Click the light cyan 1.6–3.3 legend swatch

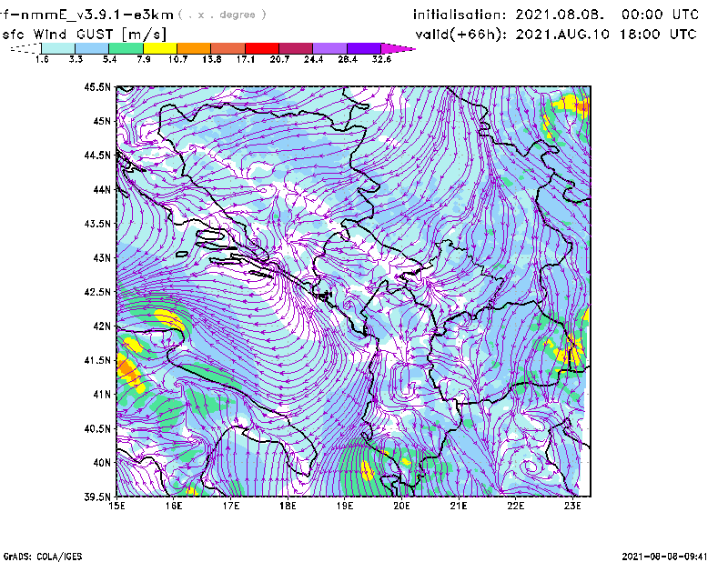coord(58,48)
